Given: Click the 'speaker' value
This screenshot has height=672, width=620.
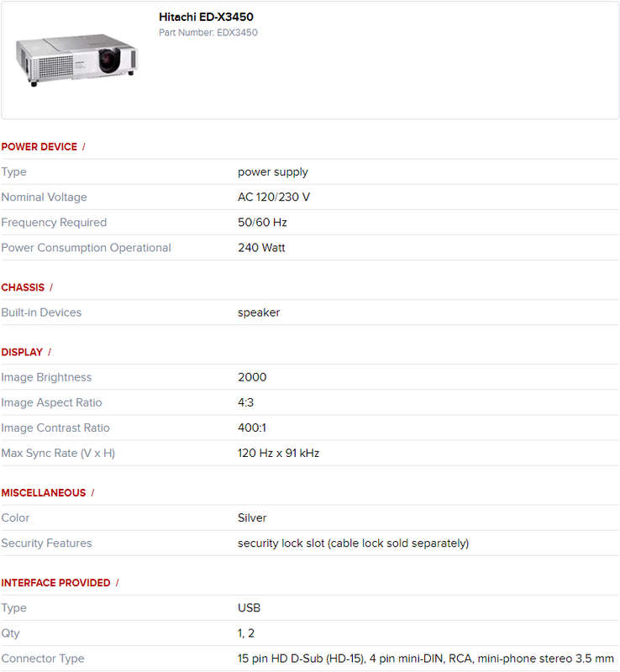Looking at the screenshot, I should coord(259,312).
